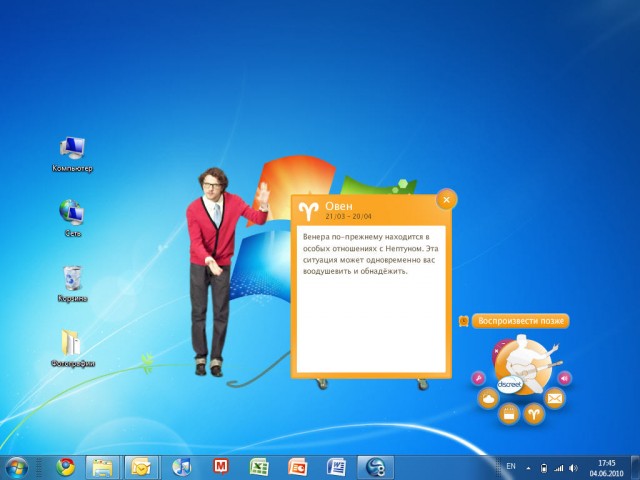Click the discreet badge on the widget

[509, 384]
